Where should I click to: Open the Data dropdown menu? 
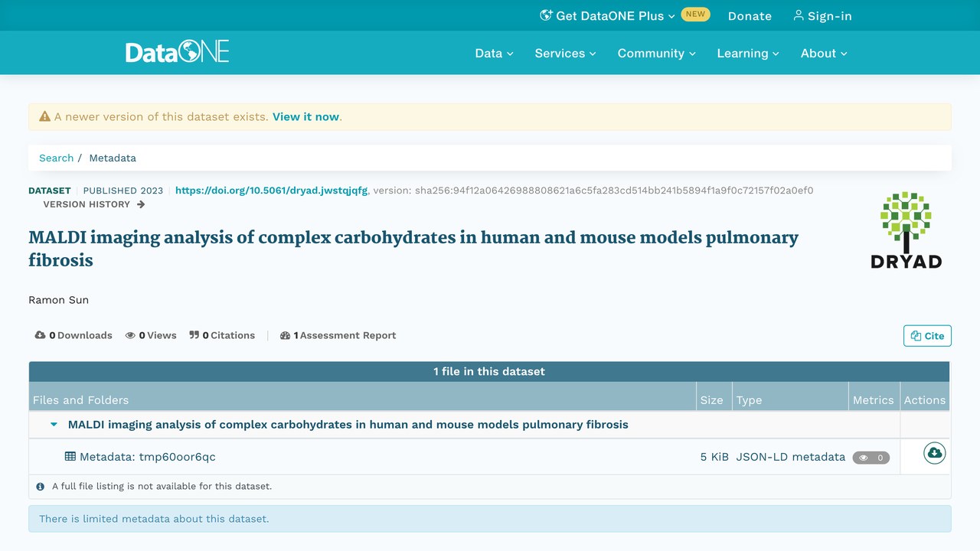(x=494, y=53)
